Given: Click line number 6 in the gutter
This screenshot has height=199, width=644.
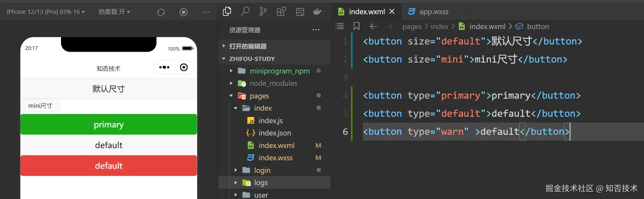Looking at the screenshot, I should [345, 132].
